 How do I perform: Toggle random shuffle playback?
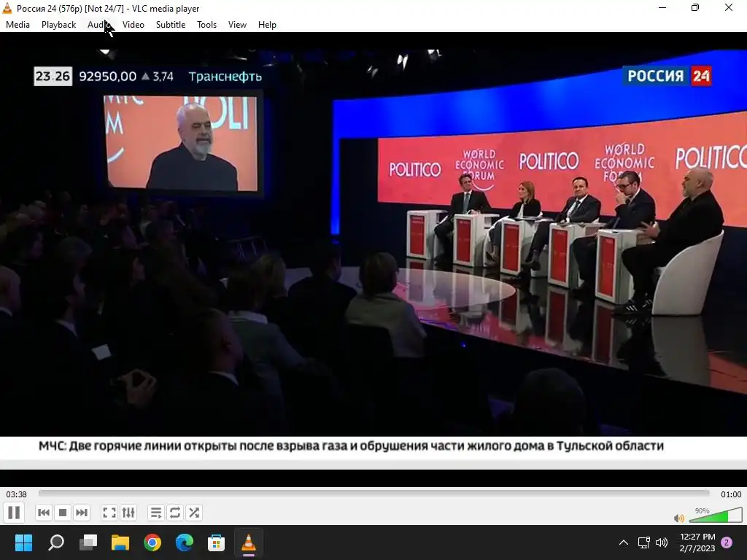[x=194, y=513]
